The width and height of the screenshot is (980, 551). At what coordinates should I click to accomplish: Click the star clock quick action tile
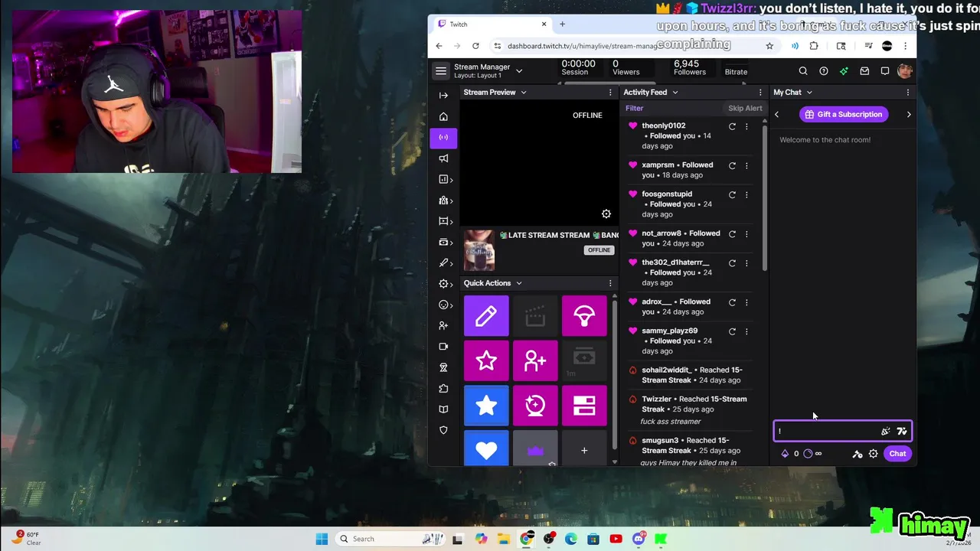click(x=535, y=406)
